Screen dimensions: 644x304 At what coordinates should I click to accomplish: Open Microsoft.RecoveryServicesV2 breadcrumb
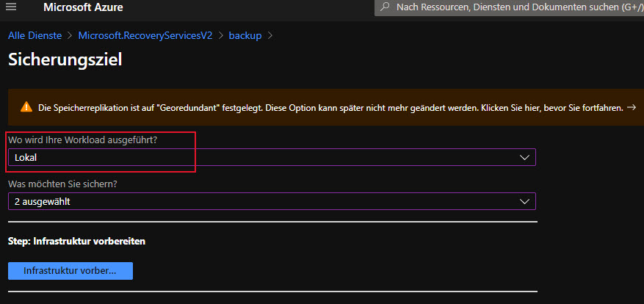[x=145, y=36]
